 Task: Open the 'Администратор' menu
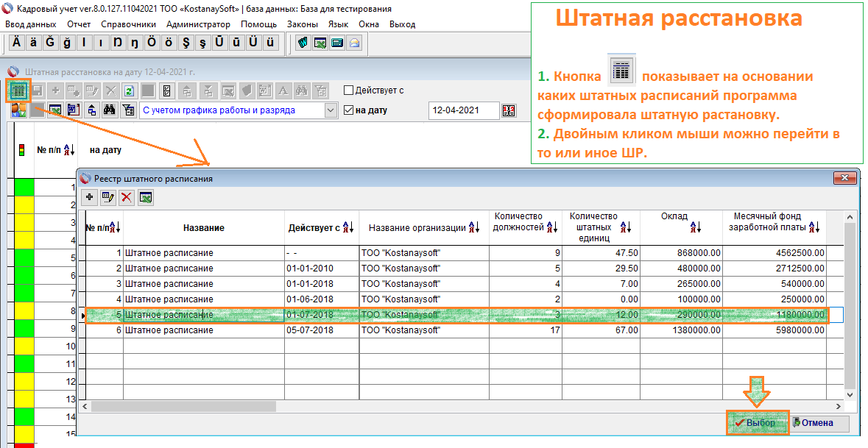(198, 24)
